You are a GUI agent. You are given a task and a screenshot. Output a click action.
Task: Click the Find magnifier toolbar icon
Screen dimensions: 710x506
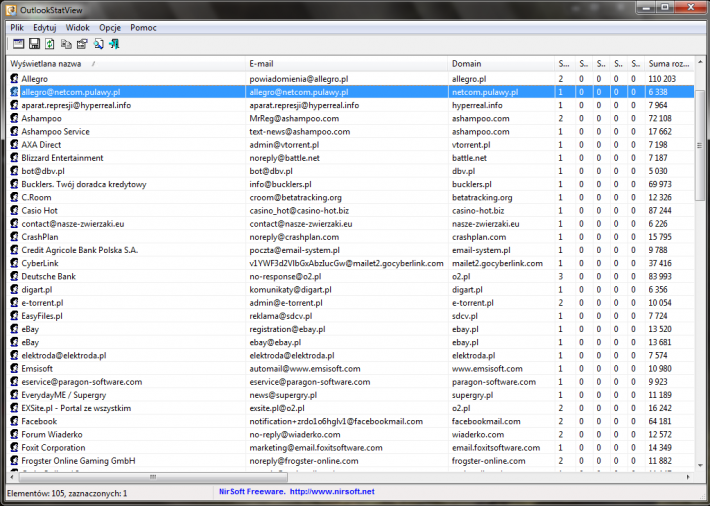98,44
